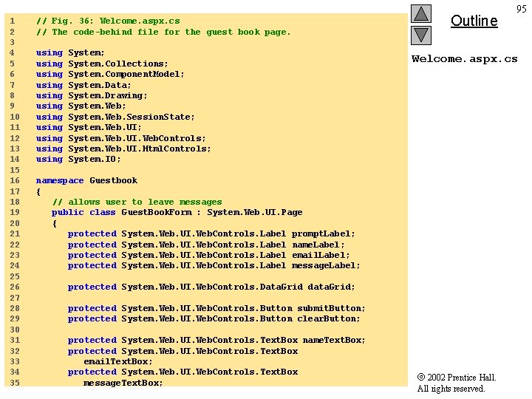Click the '// Fig. 36: Welcome.aspx.cs' comment
The height and width of the screenshot is (399, 532).
[108, 21]
